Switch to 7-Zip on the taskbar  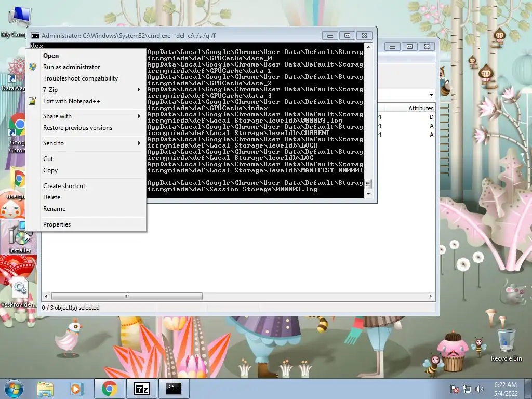point(141,389)
